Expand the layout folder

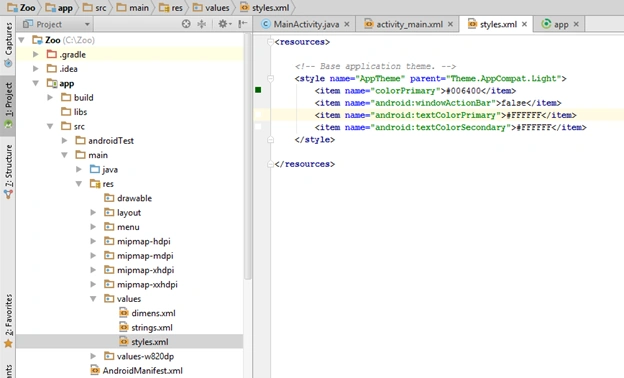(x=93, y=212)
